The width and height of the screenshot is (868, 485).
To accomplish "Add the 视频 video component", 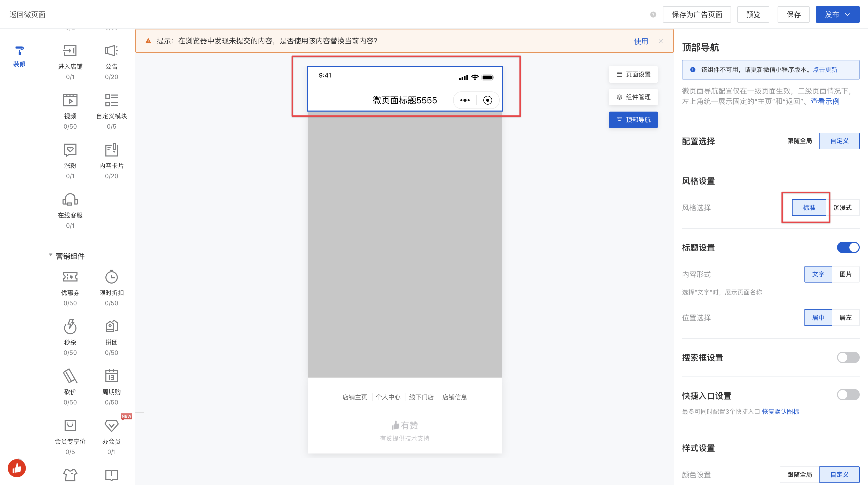I will tap(70, 100).
